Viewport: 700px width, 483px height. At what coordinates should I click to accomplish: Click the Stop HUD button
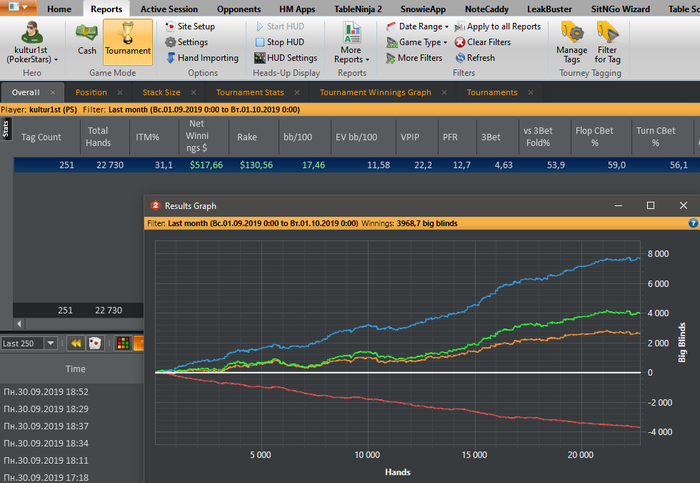(279, 42)
